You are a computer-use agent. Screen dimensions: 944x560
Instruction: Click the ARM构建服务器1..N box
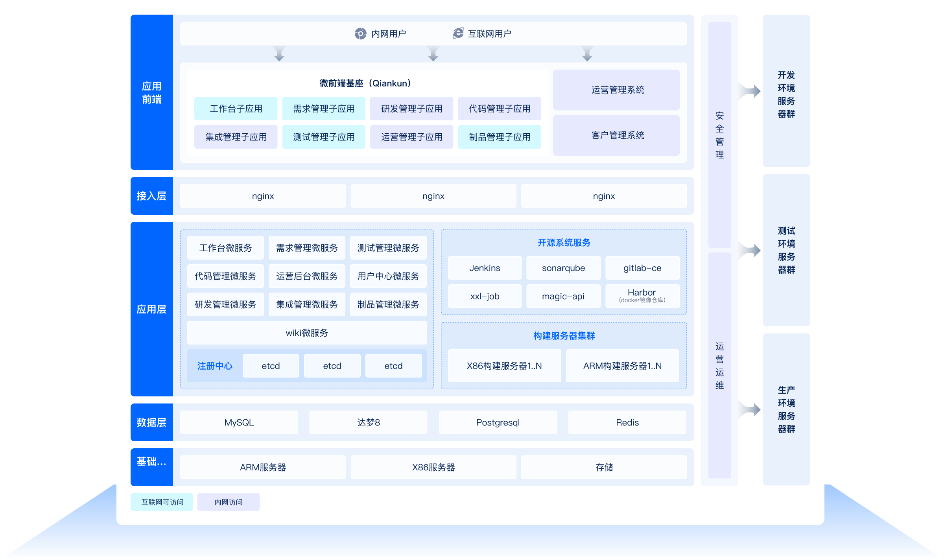pos(622,366)
